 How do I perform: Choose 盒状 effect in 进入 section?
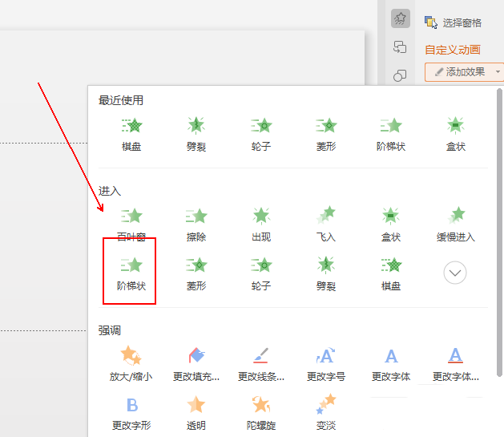pos(391,225)
